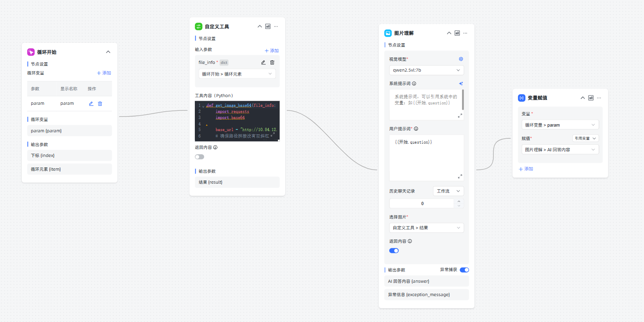Open the 选择图片 source dropdown
The image size is (644, 322).
pos(426,228)
